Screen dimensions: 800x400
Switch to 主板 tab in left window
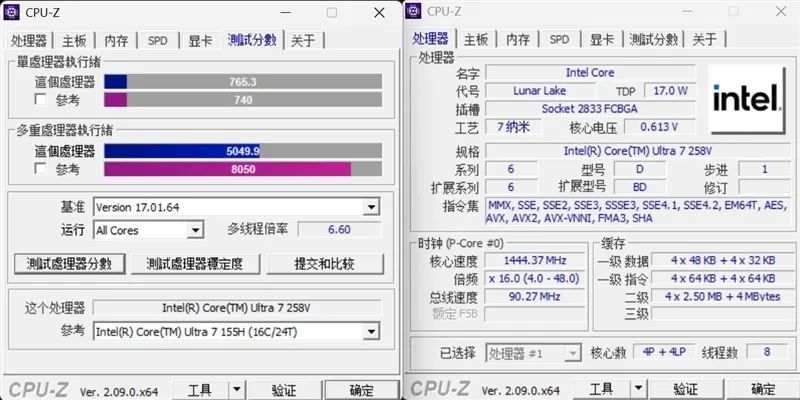(74, 40)
